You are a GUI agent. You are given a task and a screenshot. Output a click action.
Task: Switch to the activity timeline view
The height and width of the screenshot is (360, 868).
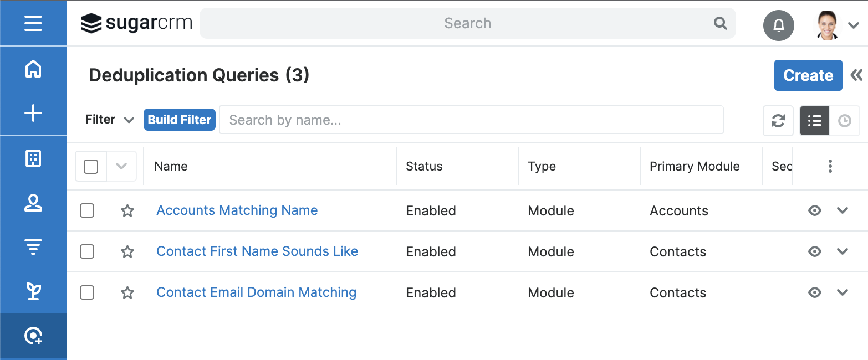(845, 121)
